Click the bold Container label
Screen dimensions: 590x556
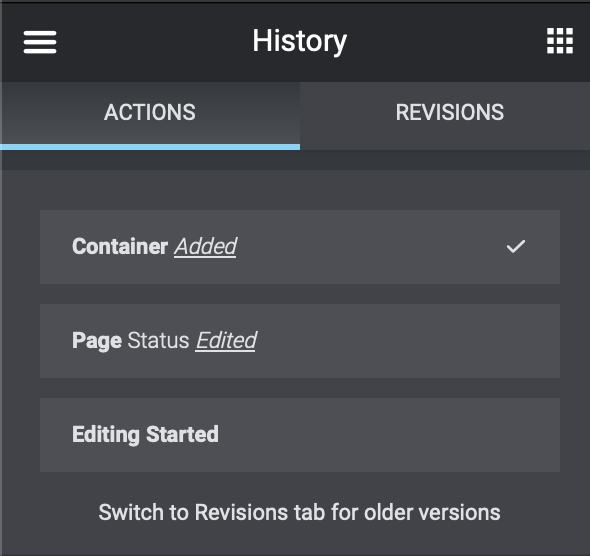coord(120,247)
